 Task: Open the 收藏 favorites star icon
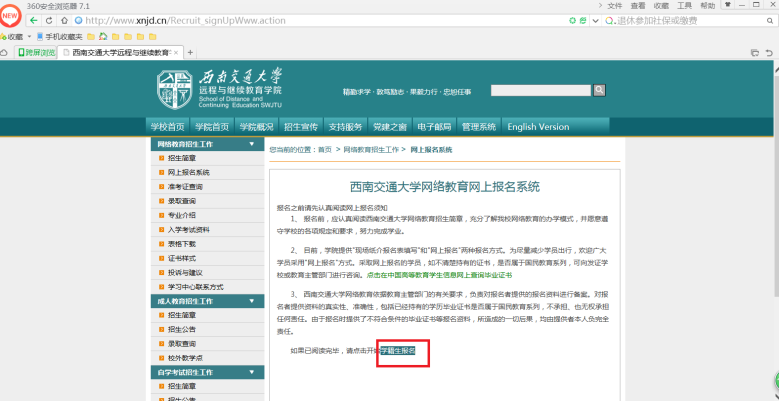click(3, 37)
